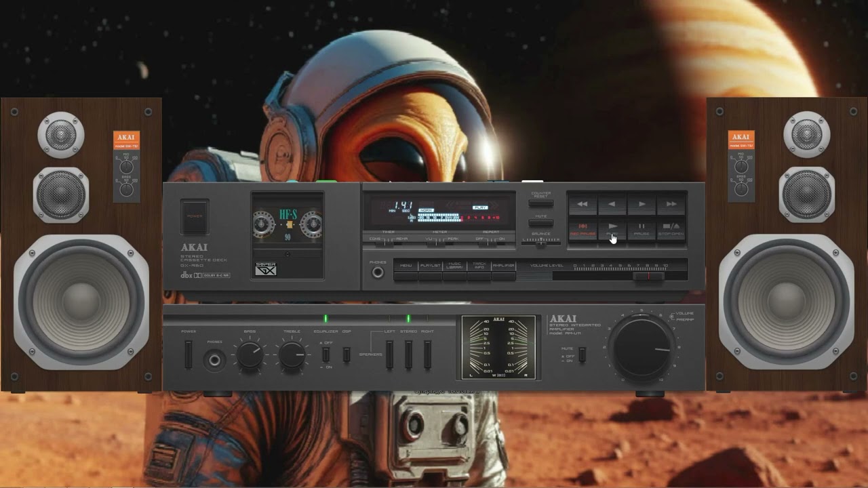Screen dimensions: 868x488
Task: Click the right speaker tweeter
Action: click(x=807, y=134)
